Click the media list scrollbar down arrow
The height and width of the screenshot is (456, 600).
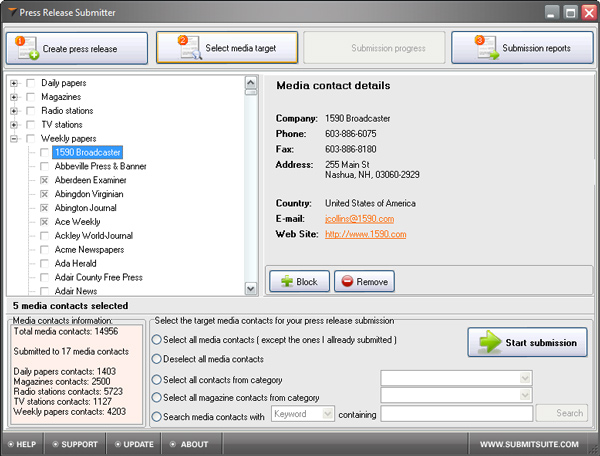[x=250, y=290]
